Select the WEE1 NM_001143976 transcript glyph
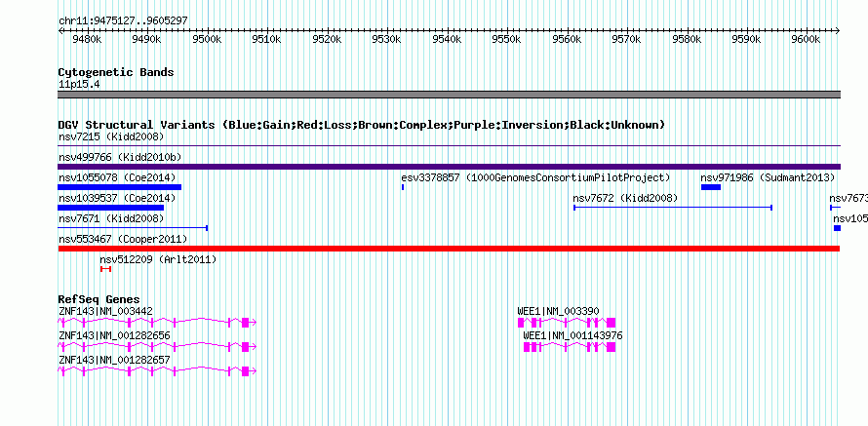 coord(570,347)
